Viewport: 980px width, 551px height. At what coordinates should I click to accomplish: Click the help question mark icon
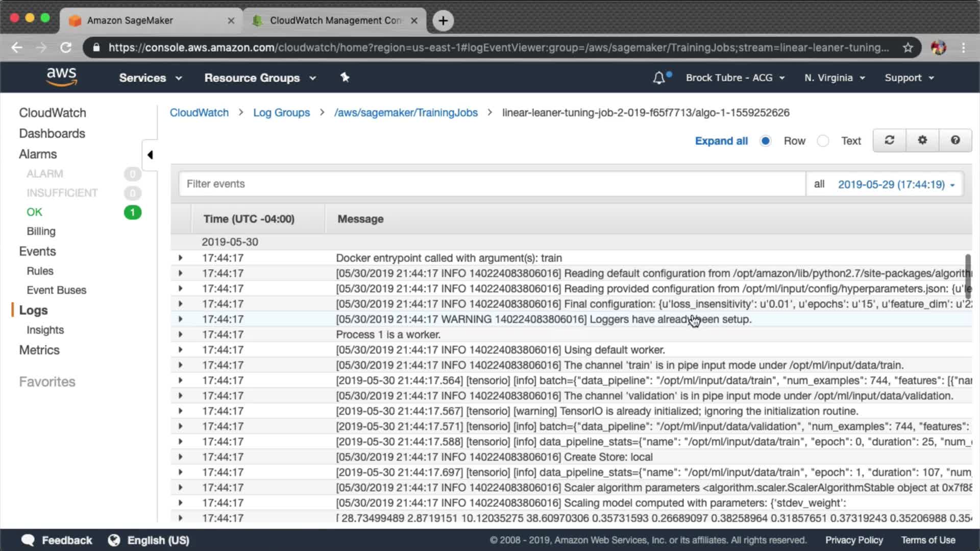pyautogui.click(x=955, y=140)
